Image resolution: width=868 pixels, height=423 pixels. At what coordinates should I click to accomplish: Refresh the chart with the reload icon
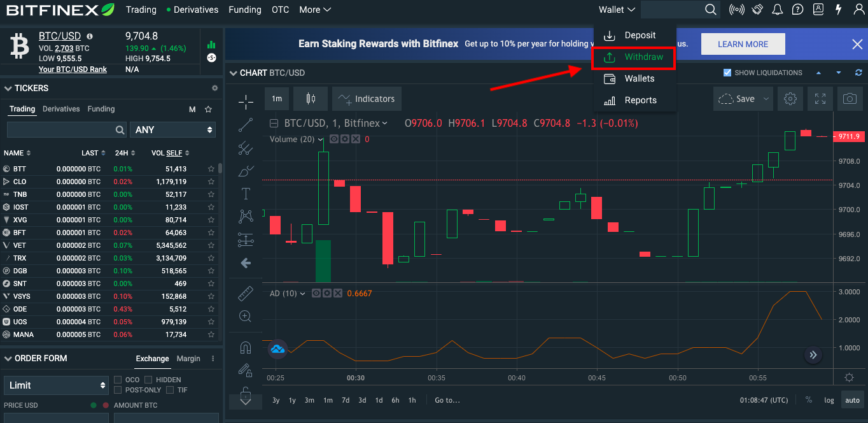(858, 73)
